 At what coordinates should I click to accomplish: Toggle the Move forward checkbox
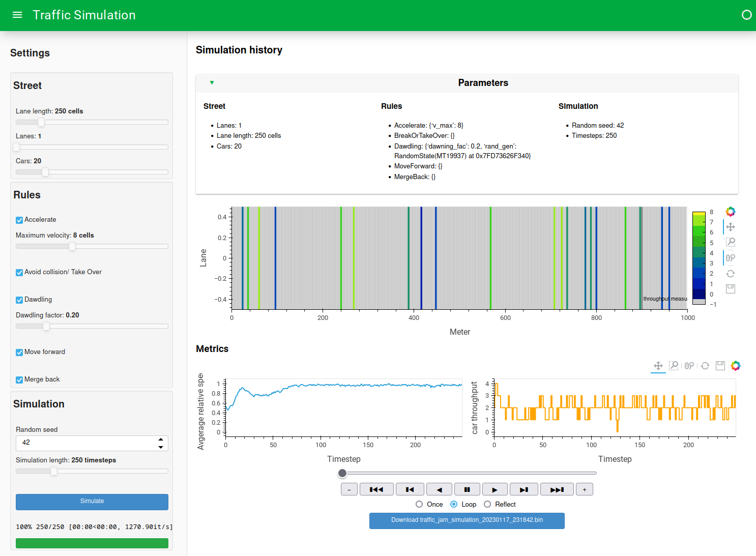19,353
